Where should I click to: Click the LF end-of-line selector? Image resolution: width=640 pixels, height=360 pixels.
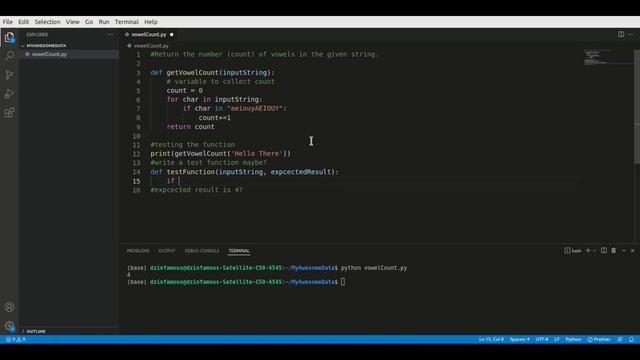click(557, 340)
